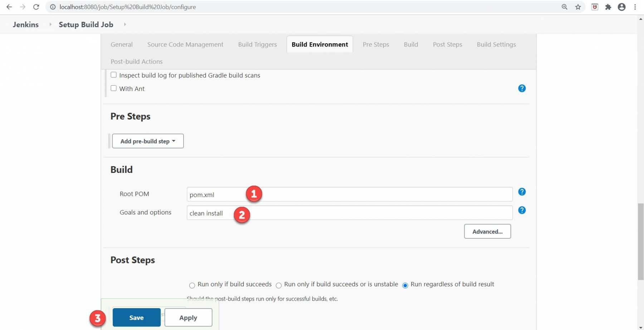
Task: Click the help icon next to With Ant
Action: pos(522,88)
